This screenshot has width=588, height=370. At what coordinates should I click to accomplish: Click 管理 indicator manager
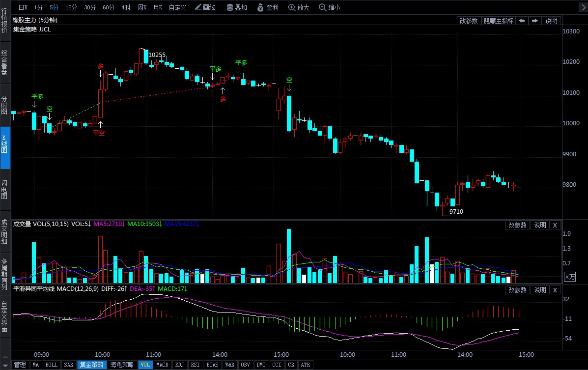click(20, 365)
